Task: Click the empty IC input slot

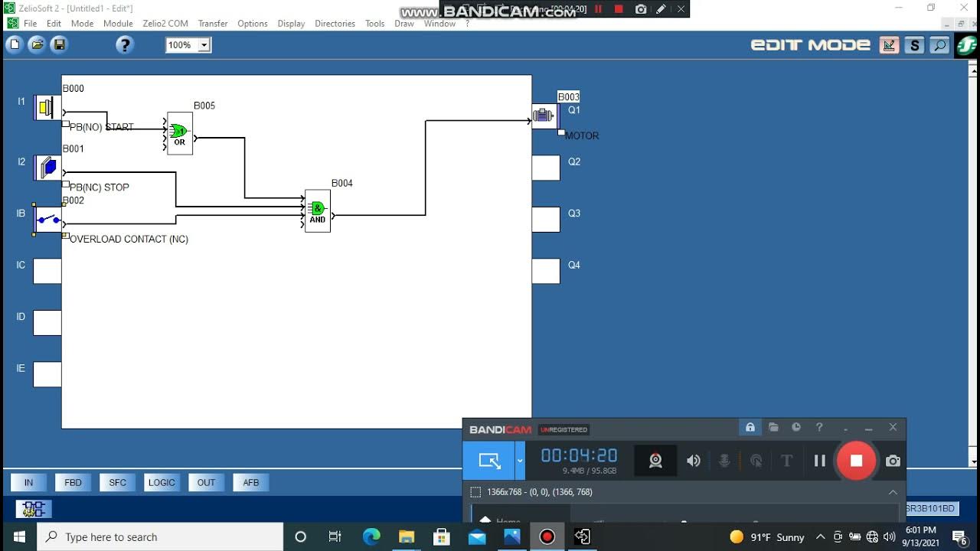Action: 47,271
